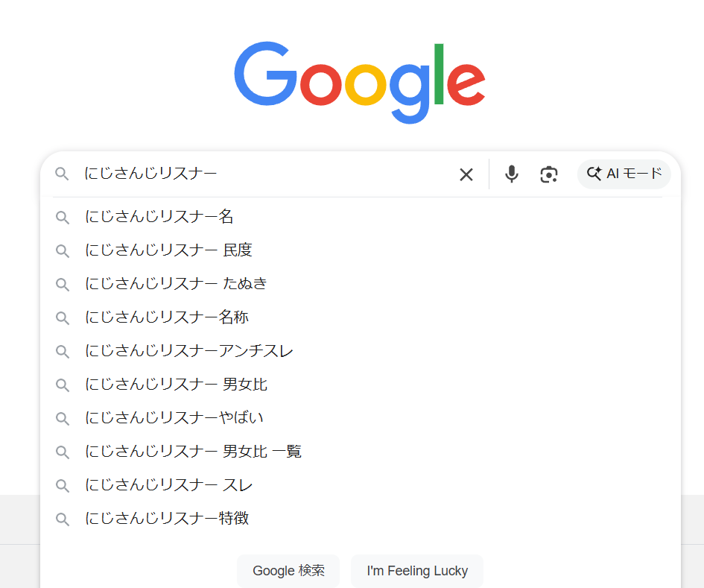Screen dimensions: 704x588
Task: Click inside the search text field
Action: click(261, 174)
